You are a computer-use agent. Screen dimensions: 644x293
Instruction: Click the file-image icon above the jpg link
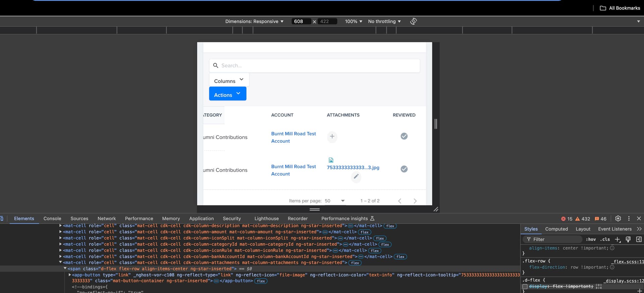click(331, 160)
